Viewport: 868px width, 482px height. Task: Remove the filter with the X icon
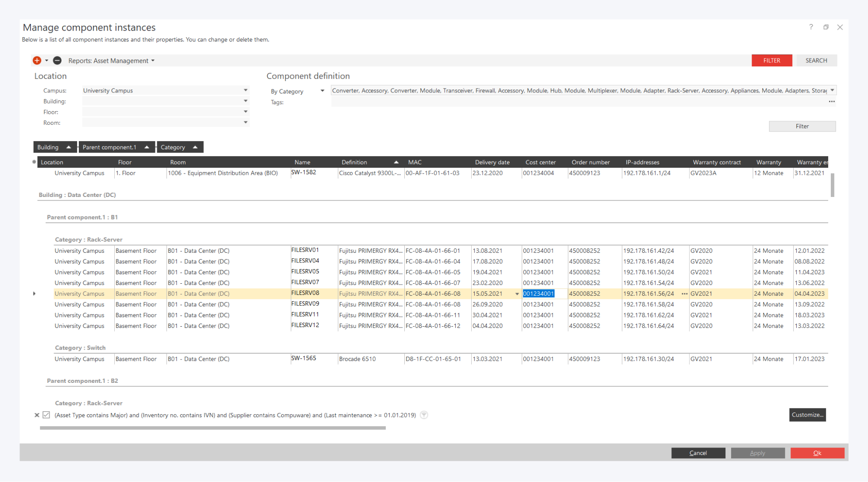point(37,415)
